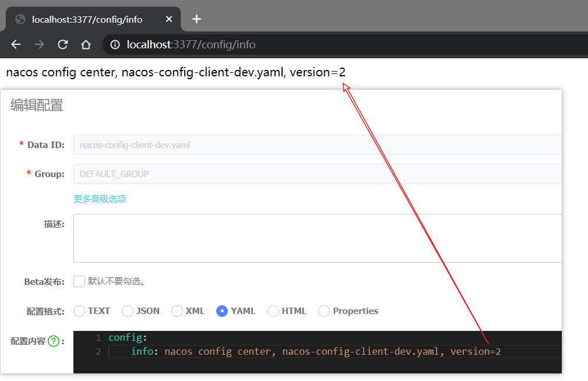Click the 默认不要勾选 label text
This screenshot has height=381, width=588.
[x=116, y=281]
